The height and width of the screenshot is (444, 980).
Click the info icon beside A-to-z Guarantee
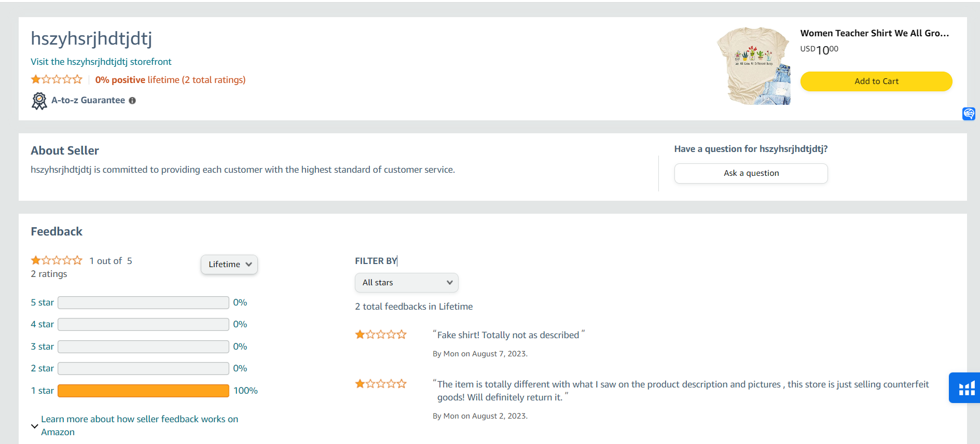click(132, 101)
